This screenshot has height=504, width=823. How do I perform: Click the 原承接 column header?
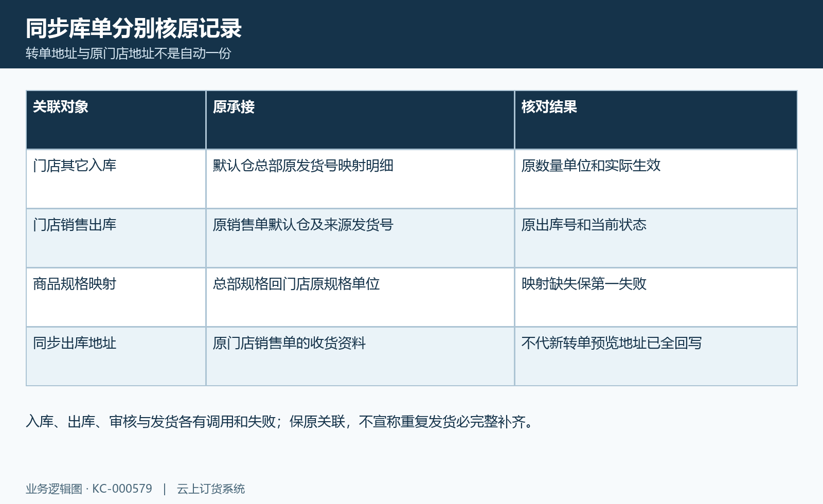(x=360, y=120)
